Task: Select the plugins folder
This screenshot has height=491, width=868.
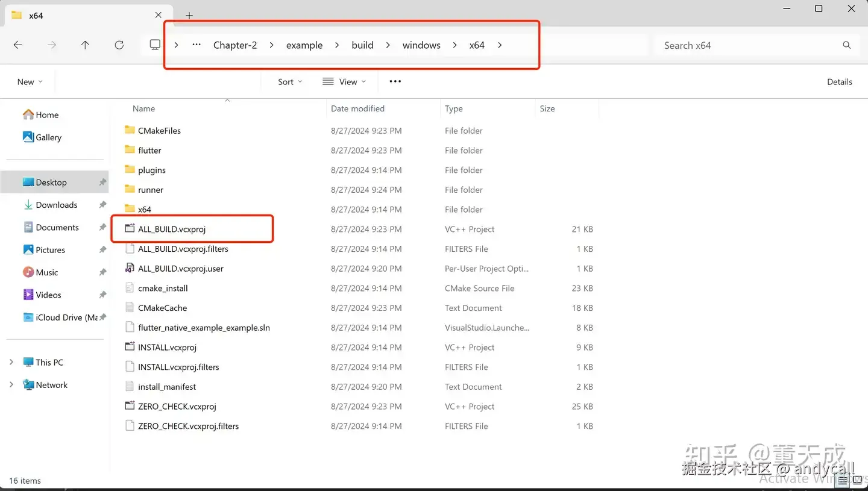Action: 152,170
